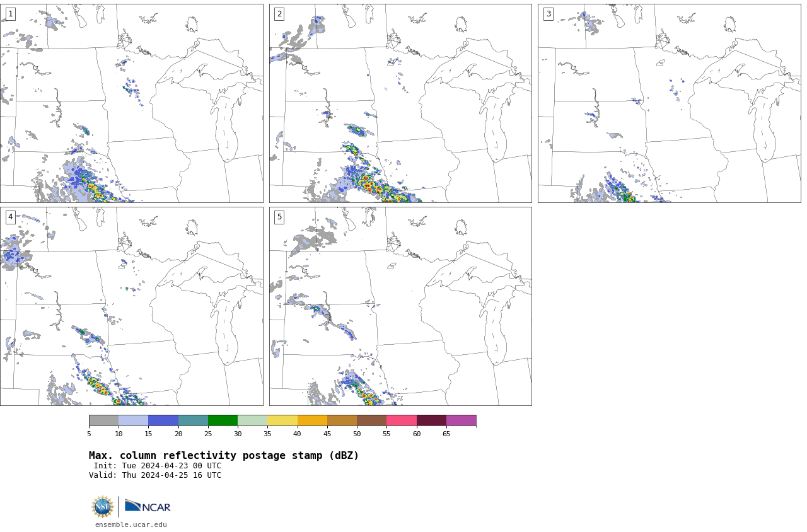Click the ensemble.ucar.edu text
Image resolution: width=807 pixels, height=532 pixels.
click(x=131, y=524)
